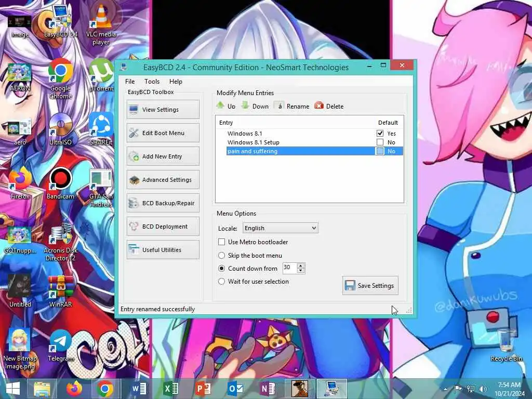The width and height of the screenshot is (532, 399).
Task: Open the Recycle Bin
Action: pyautogui.click(x=506, y=345)
